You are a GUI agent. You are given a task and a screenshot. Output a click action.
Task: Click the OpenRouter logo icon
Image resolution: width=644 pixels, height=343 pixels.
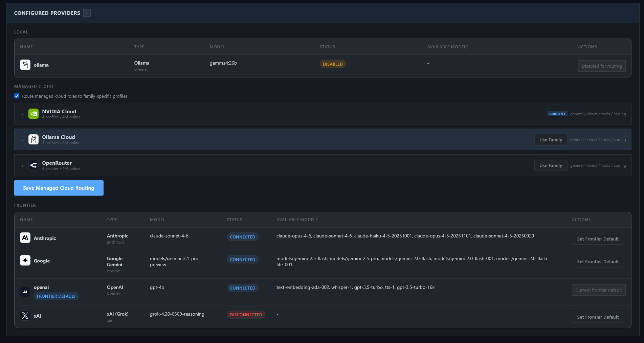click(34, 165)
